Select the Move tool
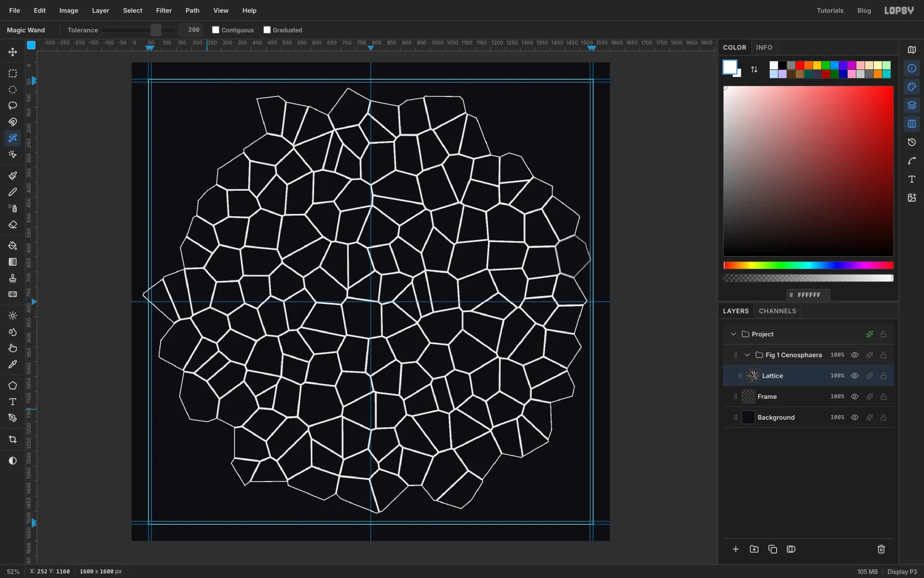Image resolution: width=924 pixels, height=578 pixels. point(13,52)
